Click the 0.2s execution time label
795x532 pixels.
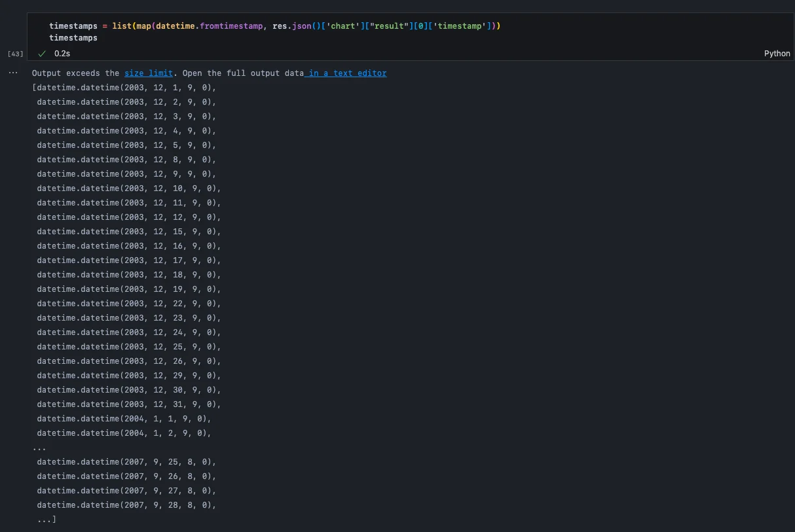click(x=62, y=54)
